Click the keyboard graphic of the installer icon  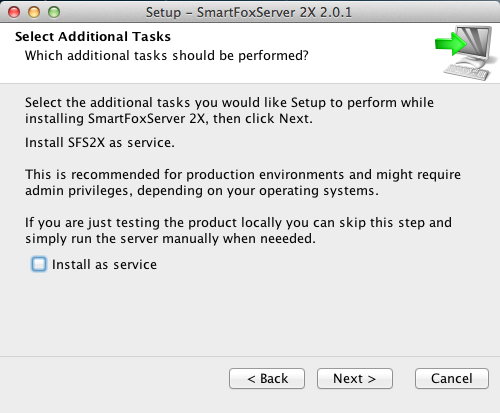[x=466, y=72]
